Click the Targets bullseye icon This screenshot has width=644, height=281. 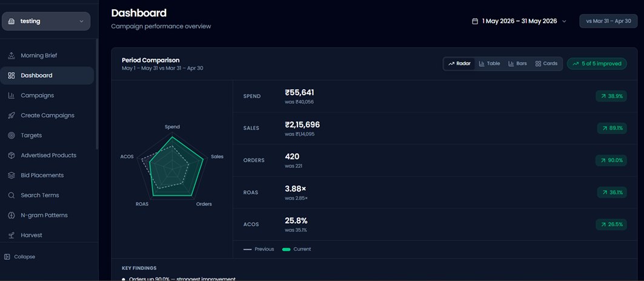12,135
